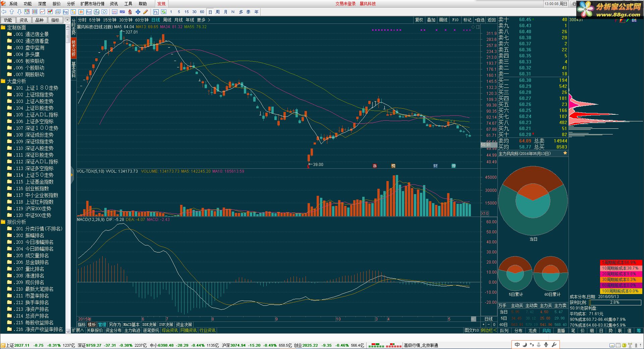
Task: Collapse left panel using orange arrow handle
Action: pos(72,175)
